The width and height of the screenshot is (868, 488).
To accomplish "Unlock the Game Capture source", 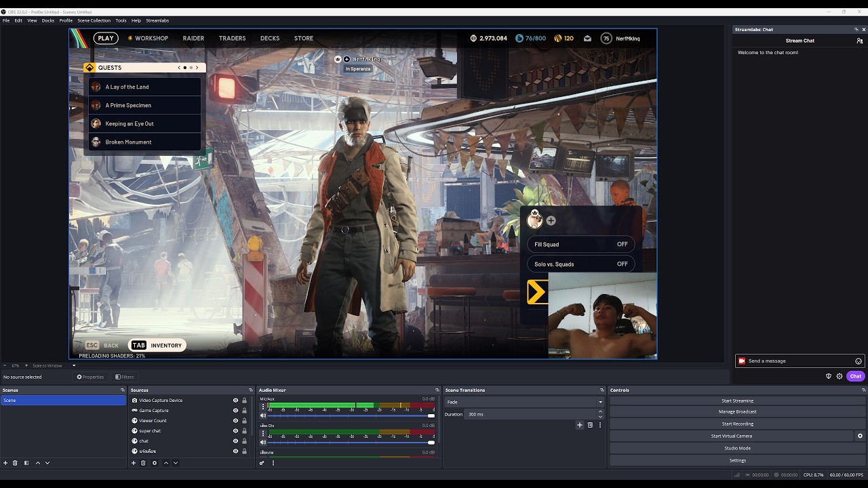I will (x=244, y=410).
